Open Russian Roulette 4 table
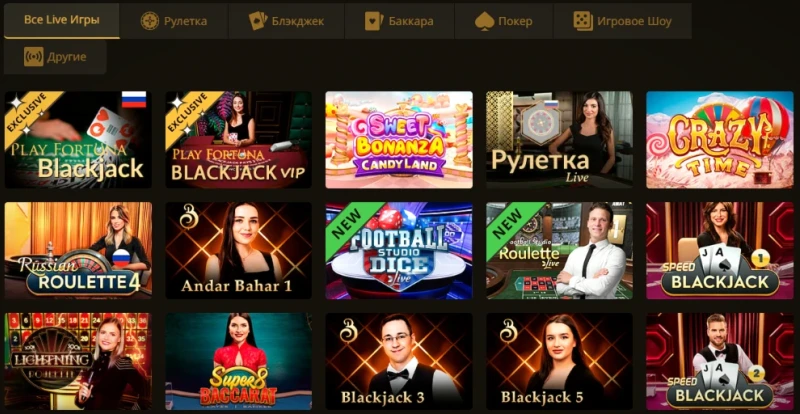Viewport: 800px width, 414px height. click(x=78, y=251)
